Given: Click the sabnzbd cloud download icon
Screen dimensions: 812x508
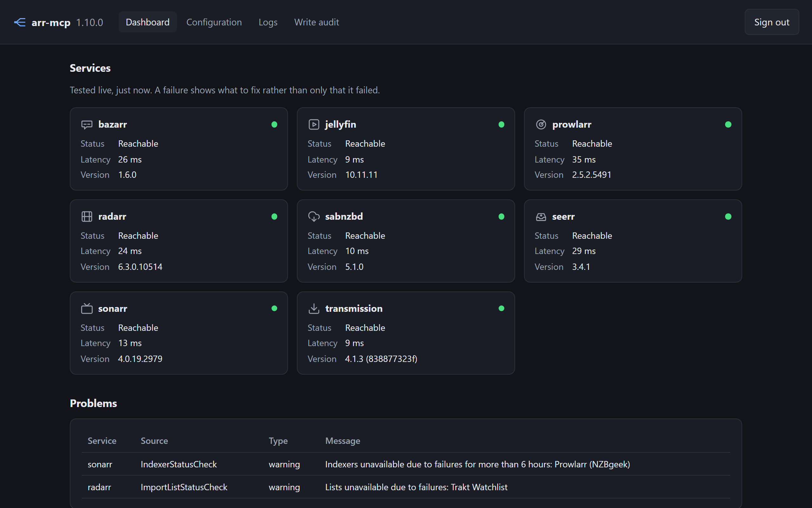Looking at the screenshot, I should [314, 217].
